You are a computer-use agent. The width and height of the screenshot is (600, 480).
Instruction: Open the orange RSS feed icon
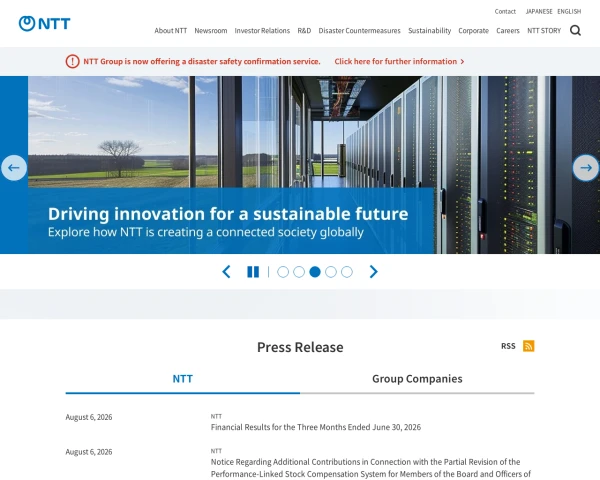point(528,346)
